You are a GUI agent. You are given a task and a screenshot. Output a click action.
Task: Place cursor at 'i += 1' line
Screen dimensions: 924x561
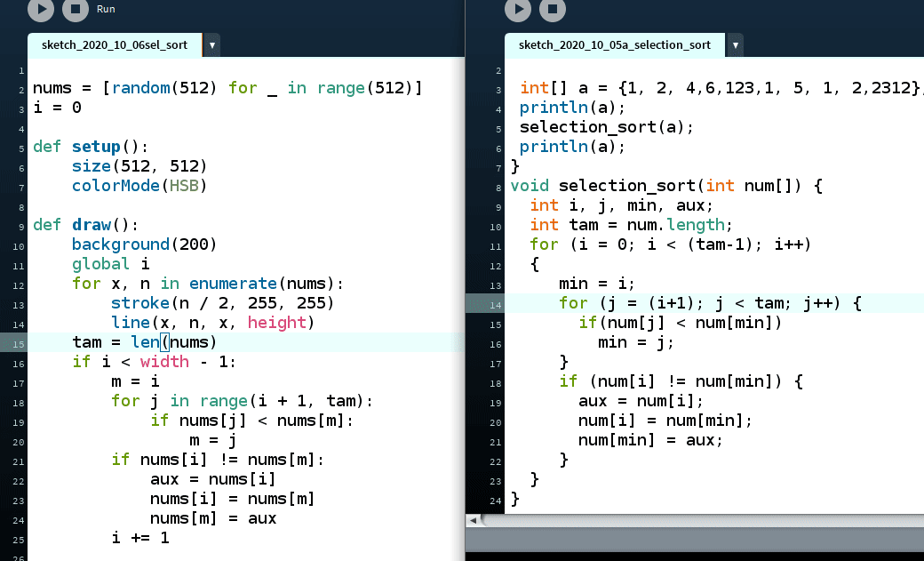(139, 538)
